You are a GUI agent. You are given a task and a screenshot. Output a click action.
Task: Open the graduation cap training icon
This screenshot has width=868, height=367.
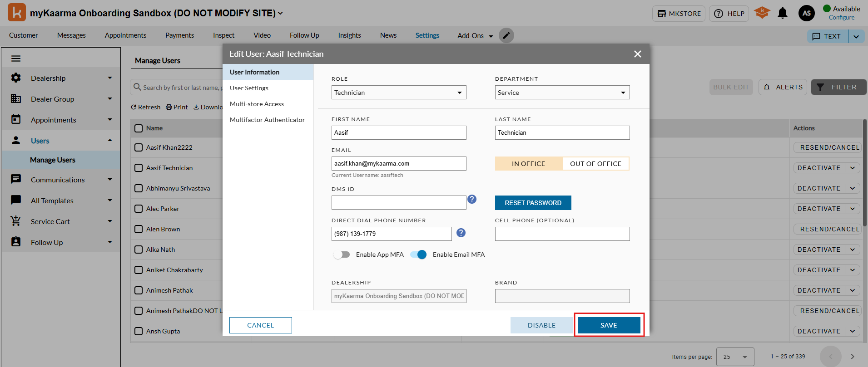[x=762, y=13]
